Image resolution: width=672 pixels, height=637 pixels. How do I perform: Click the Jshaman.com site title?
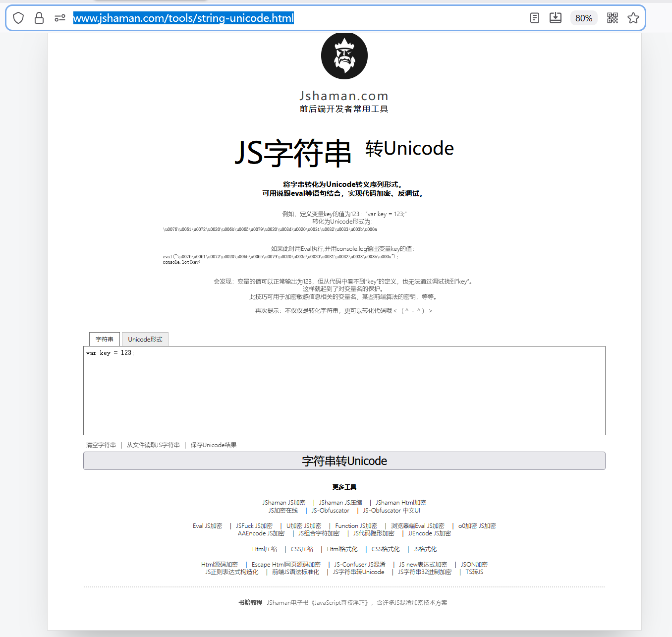tap(344, 96)
